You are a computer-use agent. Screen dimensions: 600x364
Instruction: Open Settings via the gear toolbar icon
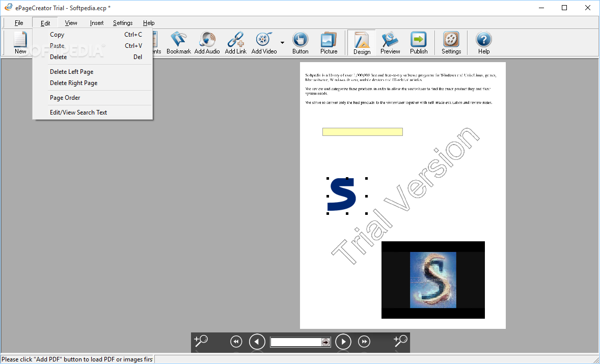[451, 43]
